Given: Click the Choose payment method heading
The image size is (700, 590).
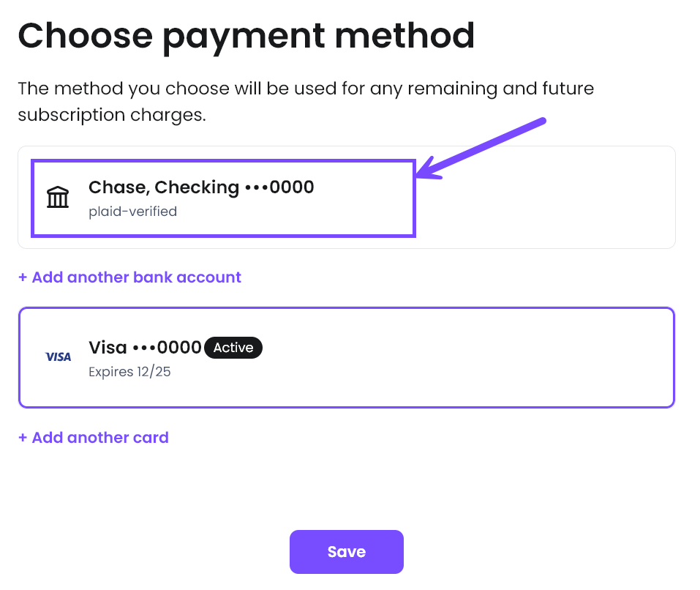Looking at the screenshot, I should pyautogui.click(x=246, y=37).
